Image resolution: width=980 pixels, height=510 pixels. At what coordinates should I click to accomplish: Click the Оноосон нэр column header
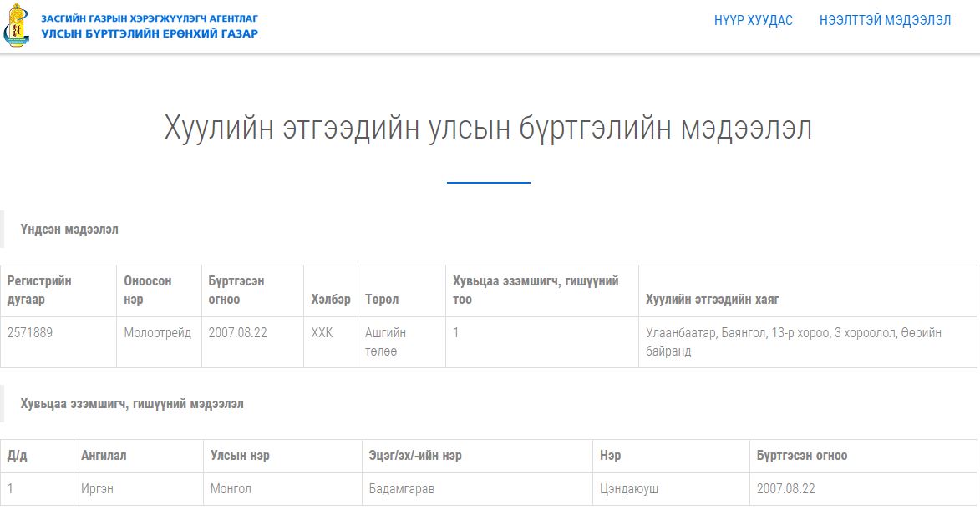[148, 290]
